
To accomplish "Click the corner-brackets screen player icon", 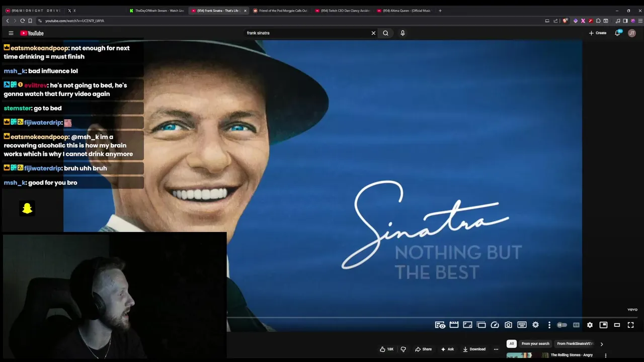I will [x=467, y=325].
